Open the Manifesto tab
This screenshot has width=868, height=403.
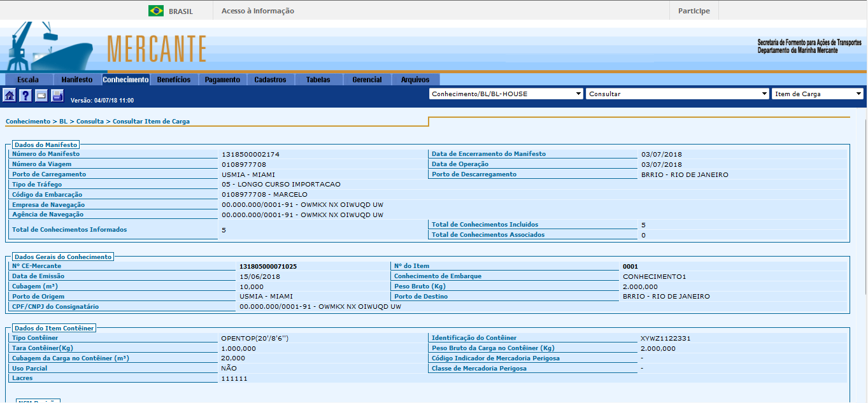coord(77,80)
